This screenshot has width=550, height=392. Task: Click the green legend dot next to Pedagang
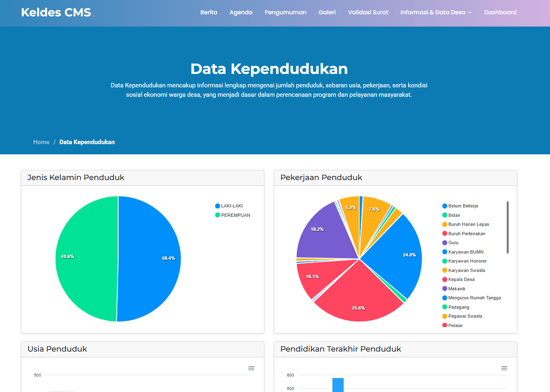click(445, 307)
